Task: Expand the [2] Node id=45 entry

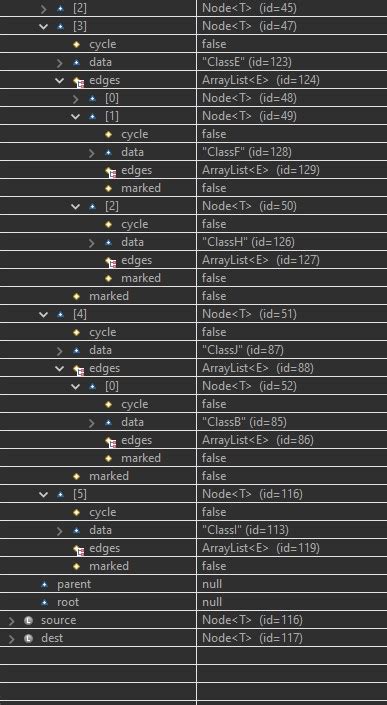Action: coord(44,8)
